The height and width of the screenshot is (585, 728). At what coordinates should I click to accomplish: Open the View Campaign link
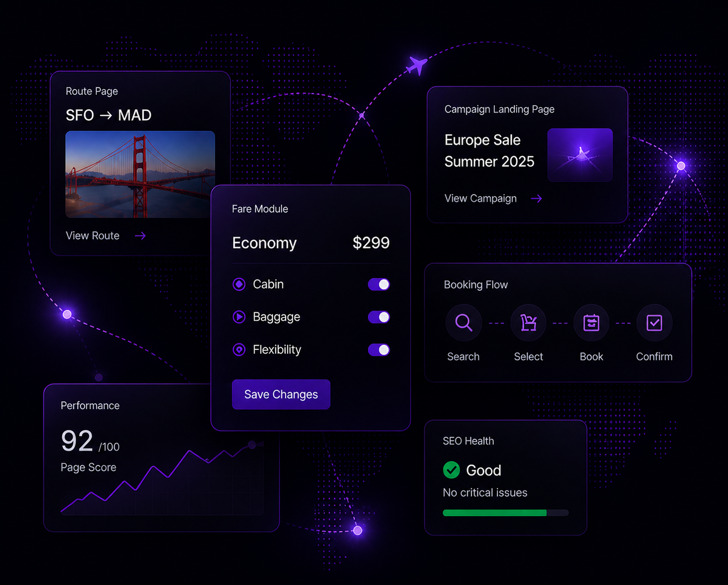(480, 198)
